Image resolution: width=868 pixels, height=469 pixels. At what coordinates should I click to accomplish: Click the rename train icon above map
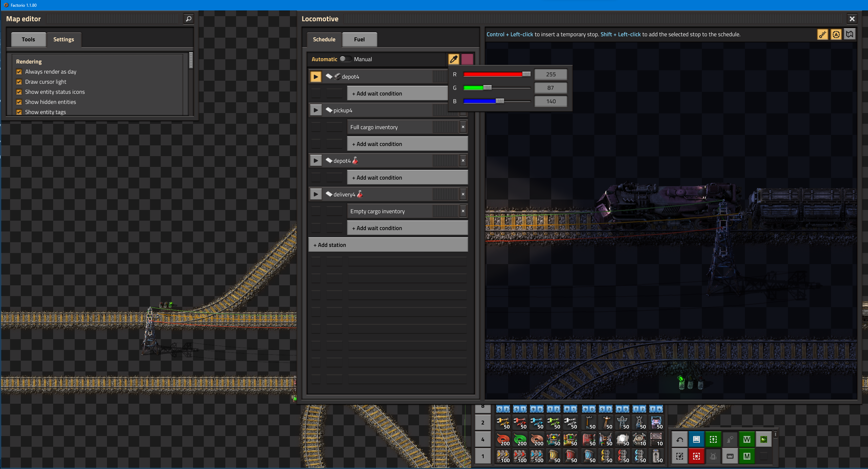coord(823,34)
